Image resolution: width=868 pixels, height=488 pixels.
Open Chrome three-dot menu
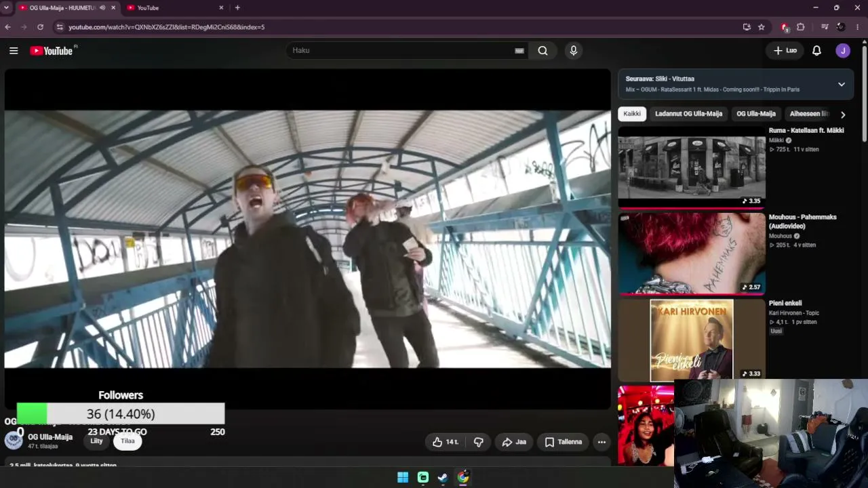[x=858, y=27]
